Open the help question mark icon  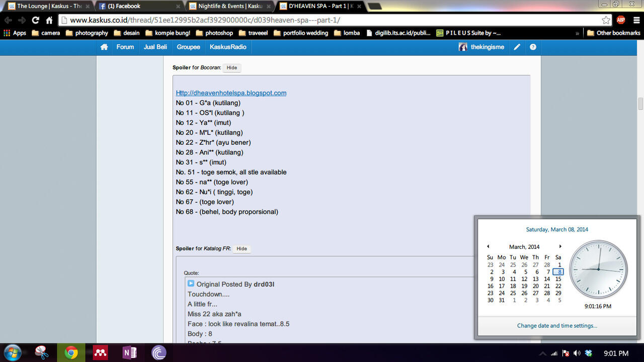coord(533,47)
